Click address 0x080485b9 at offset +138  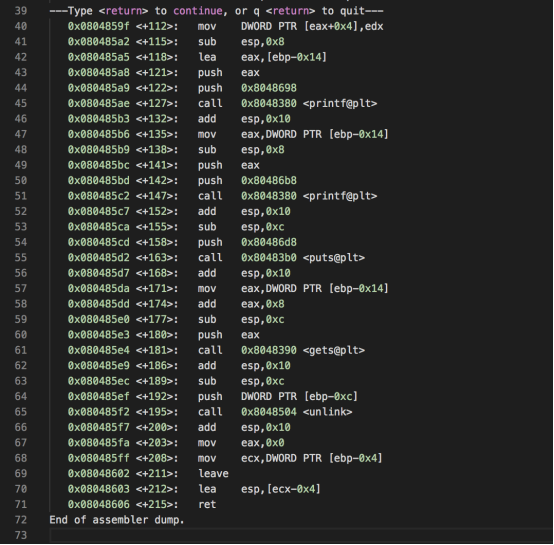(x=99, y=150)
